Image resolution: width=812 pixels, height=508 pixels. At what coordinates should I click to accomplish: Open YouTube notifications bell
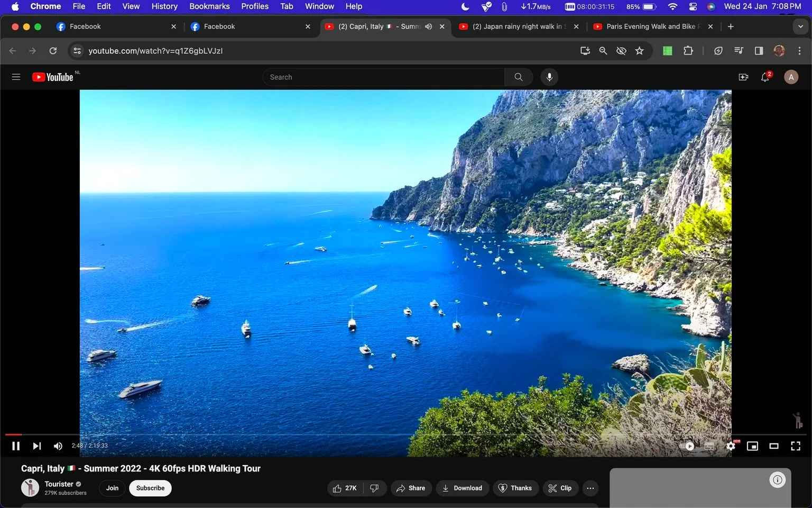[x=765, y=77]
